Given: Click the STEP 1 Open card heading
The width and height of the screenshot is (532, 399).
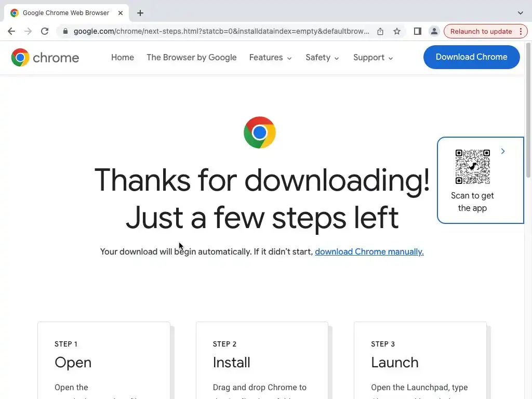Looking at the screenshot, I should (73, 362).
